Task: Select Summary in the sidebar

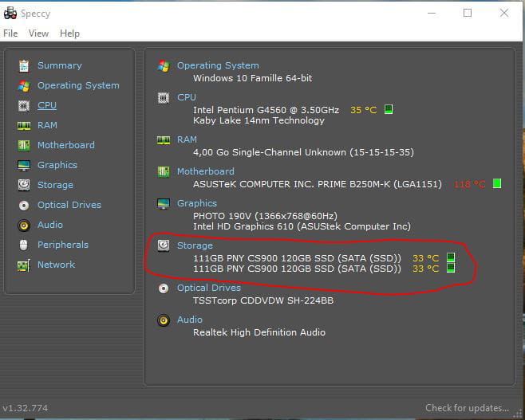Action: 60,65
